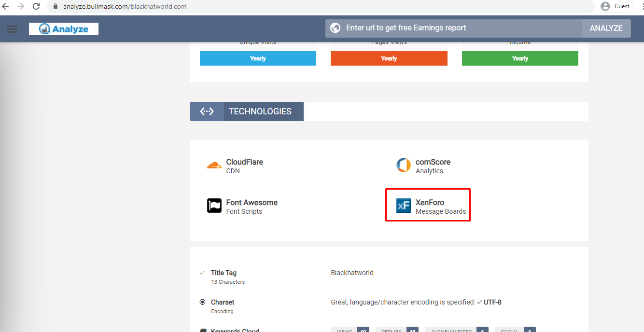This screenshot has width=644, height=332.
Task: Click the Font Scripts label
Action: 244,211
